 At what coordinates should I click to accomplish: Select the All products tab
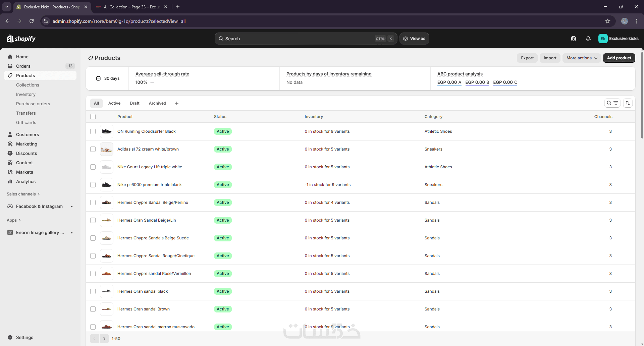pos(96,103)
